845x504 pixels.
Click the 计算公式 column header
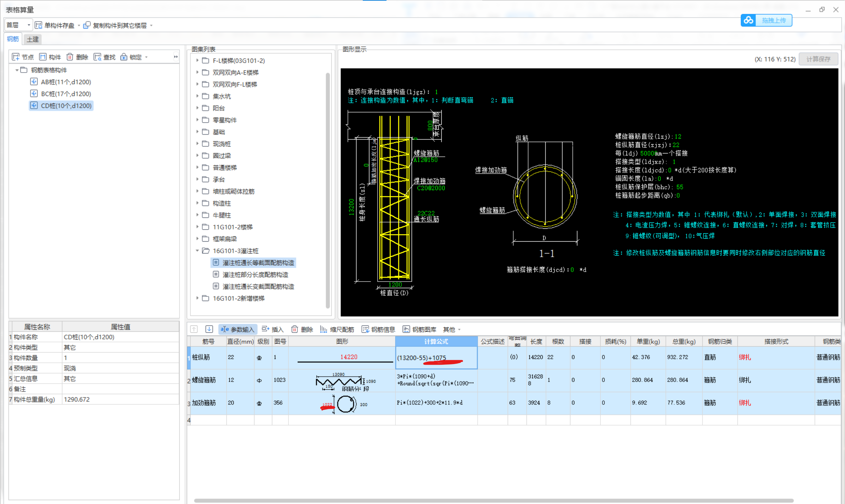point(436,341)
